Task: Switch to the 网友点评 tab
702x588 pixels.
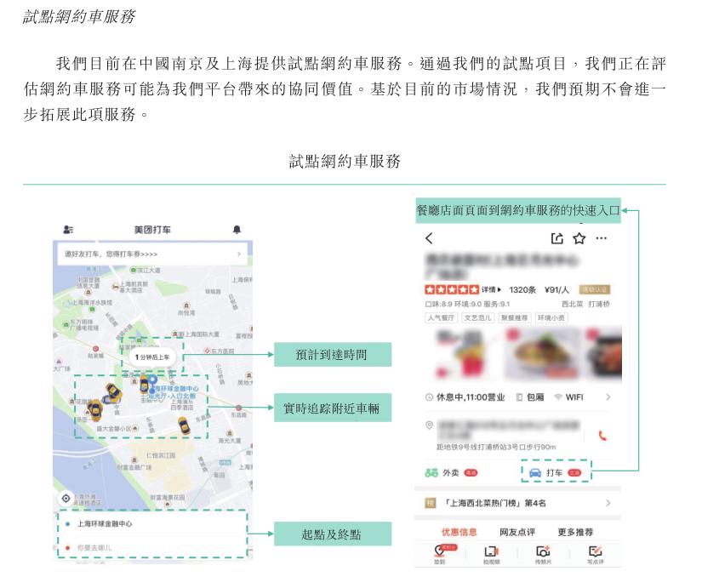Action: tap(517, 532)
